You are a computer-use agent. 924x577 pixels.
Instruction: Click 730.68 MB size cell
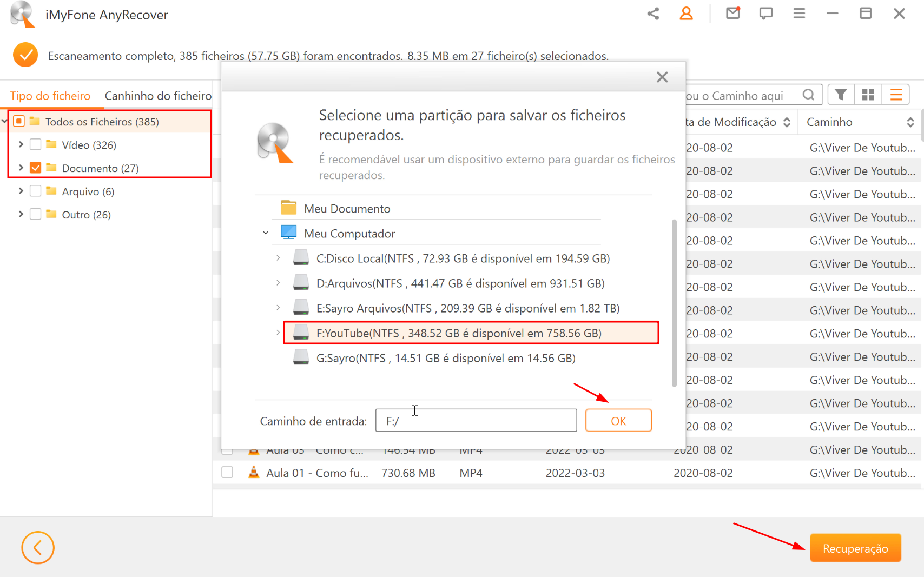coord(408,473)
